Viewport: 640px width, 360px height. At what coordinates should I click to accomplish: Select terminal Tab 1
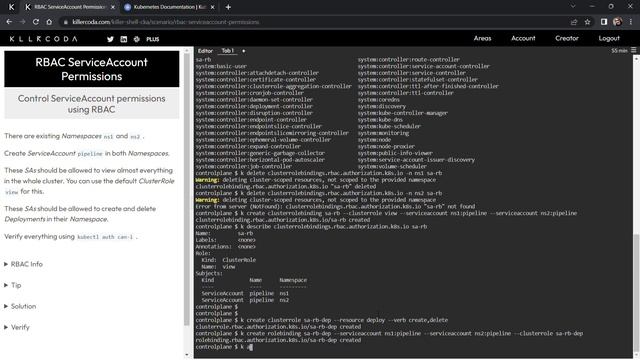227,51
